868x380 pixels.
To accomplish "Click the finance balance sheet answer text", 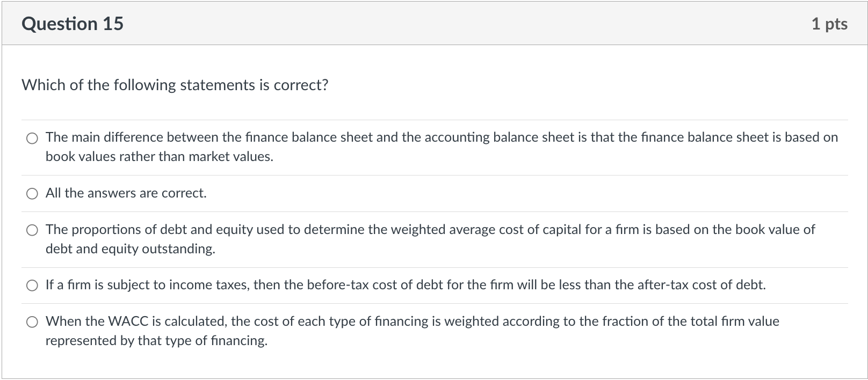I will click(x=440, y=137).
